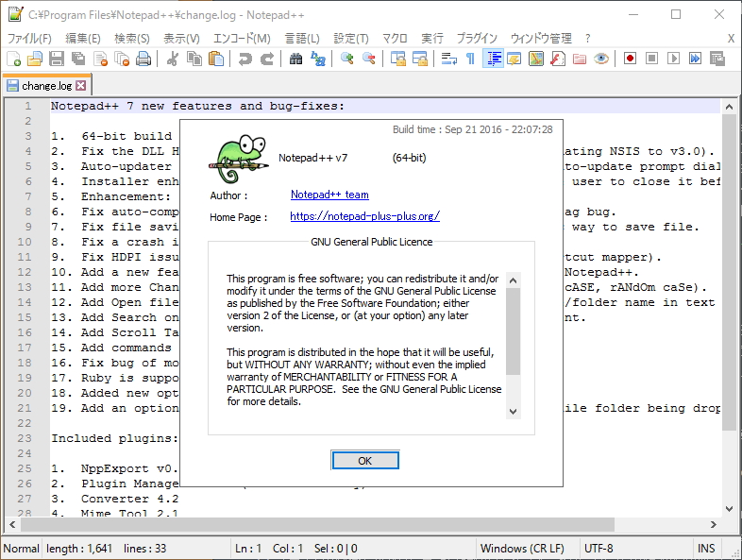
Task: Click the Paste clipboard icon
Action: pyautogui.click(x=216, y=59)
